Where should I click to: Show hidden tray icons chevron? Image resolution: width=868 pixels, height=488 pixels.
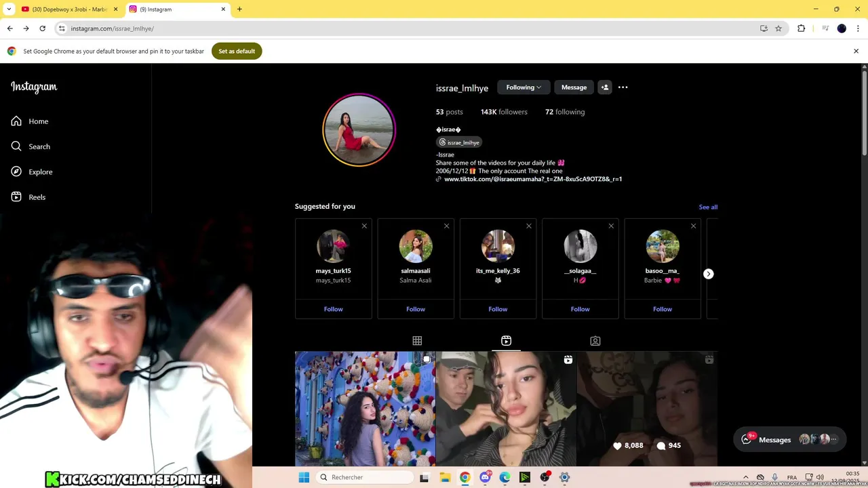(746, 477)
